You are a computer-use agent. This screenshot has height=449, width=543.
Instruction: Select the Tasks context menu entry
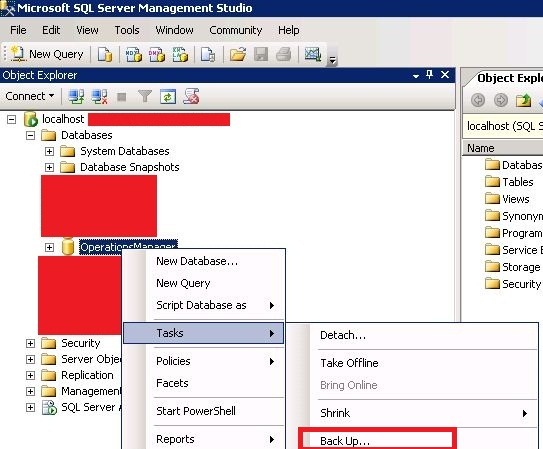click(x=204, y=333)
